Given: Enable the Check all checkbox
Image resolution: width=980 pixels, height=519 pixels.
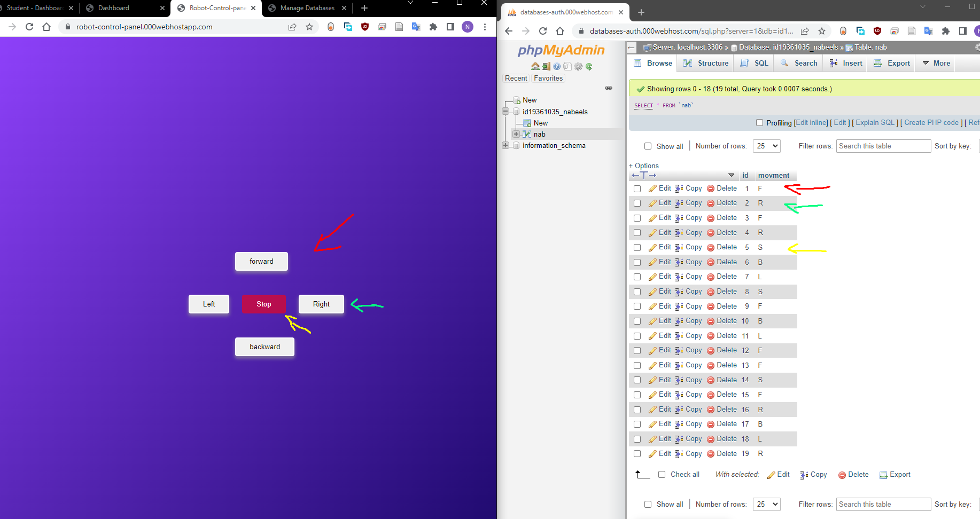Looking at the screenshot, I should 662,474.
